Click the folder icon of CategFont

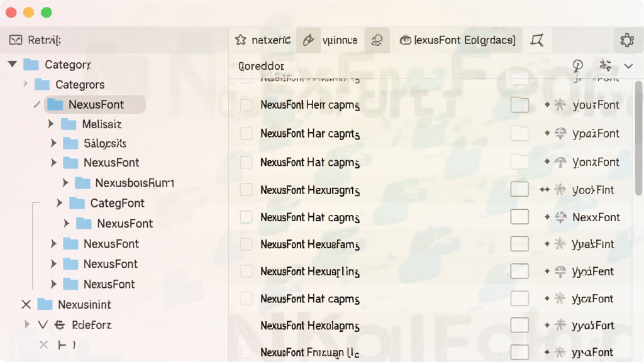coord(77,203)
